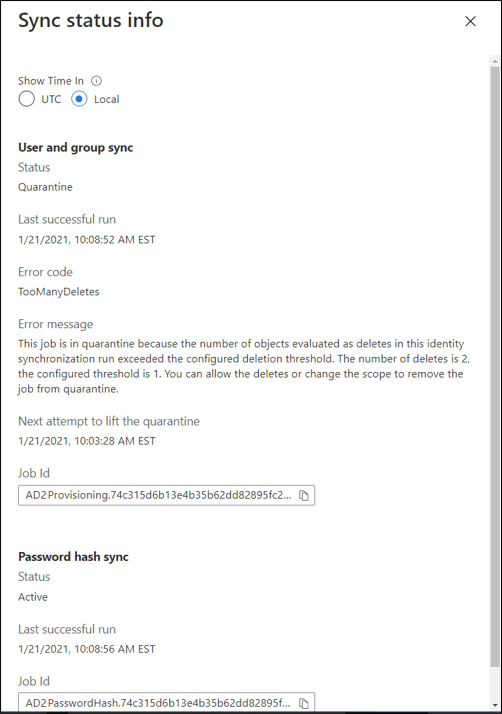Copy the AD2PasswordHash Job Id

click(303, 703)
